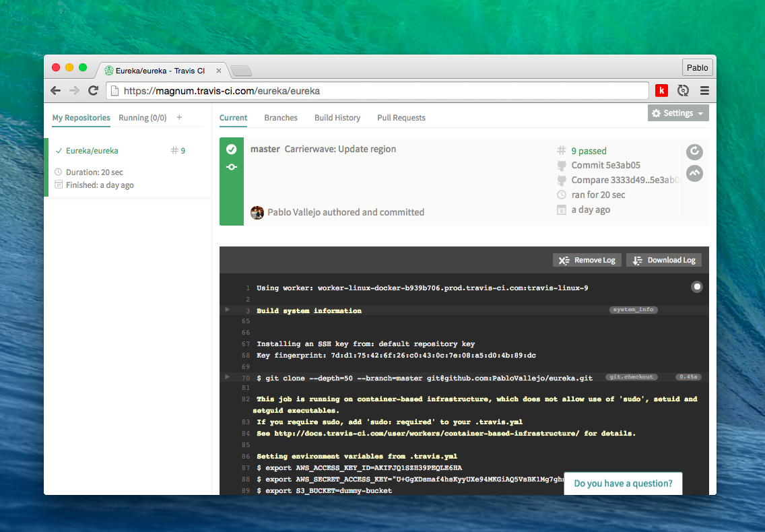Open the Build History tab
Viewport: 765px width, 532px height.
point(337,118)
